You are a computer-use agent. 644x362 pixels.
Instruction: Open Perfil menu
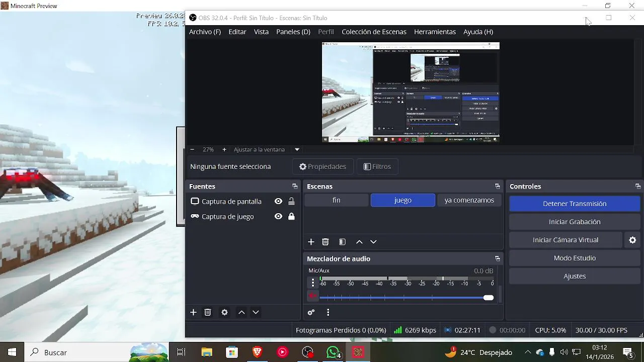(326, 32)
